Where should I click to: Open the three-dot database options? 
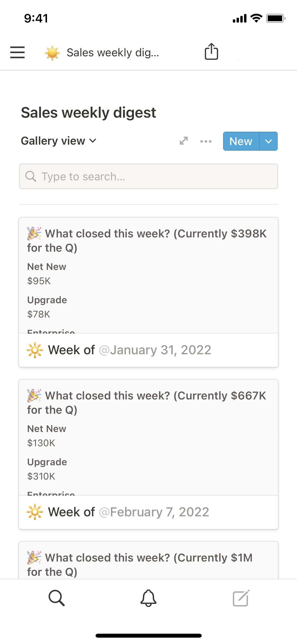click(x=206, y=141)
